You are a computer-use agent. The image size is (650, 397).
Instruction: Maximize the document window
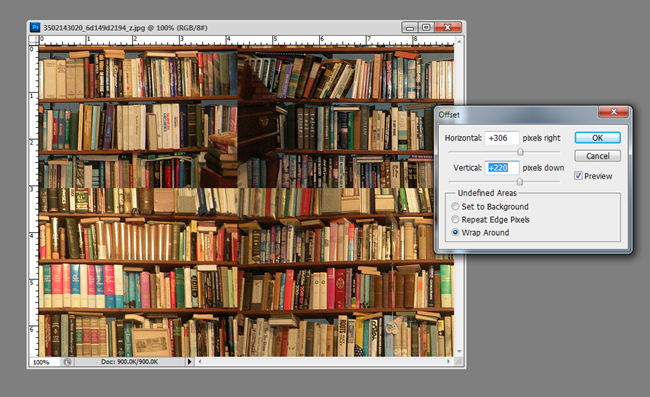click(x=426, y=28)
